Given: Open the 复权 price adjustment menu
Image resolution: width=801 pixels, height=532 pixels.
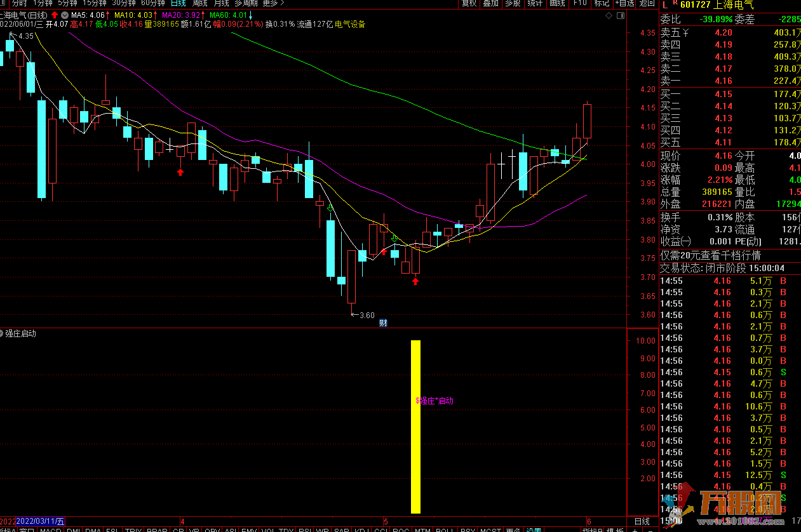Looking at the screenshot, I should (469, 3).
